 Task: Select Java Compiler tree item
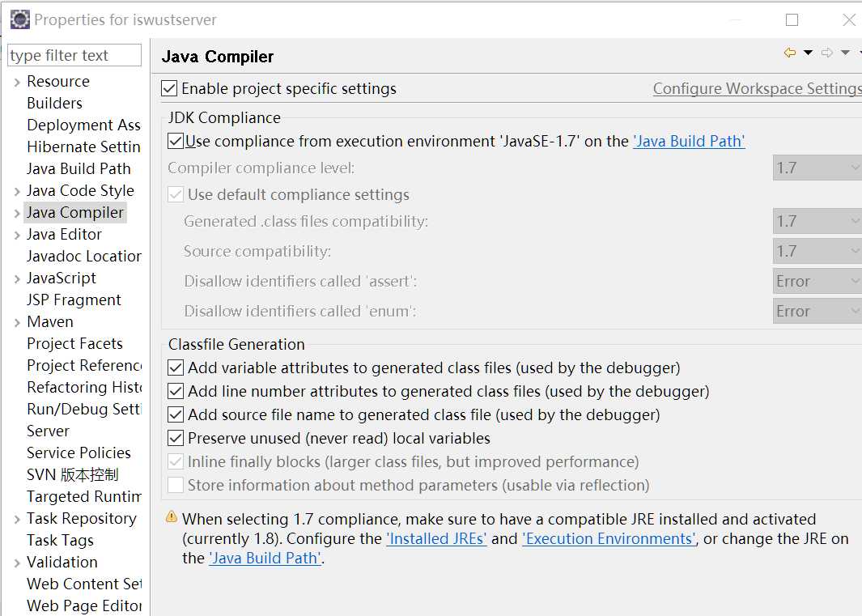click(x=75, y=212)
